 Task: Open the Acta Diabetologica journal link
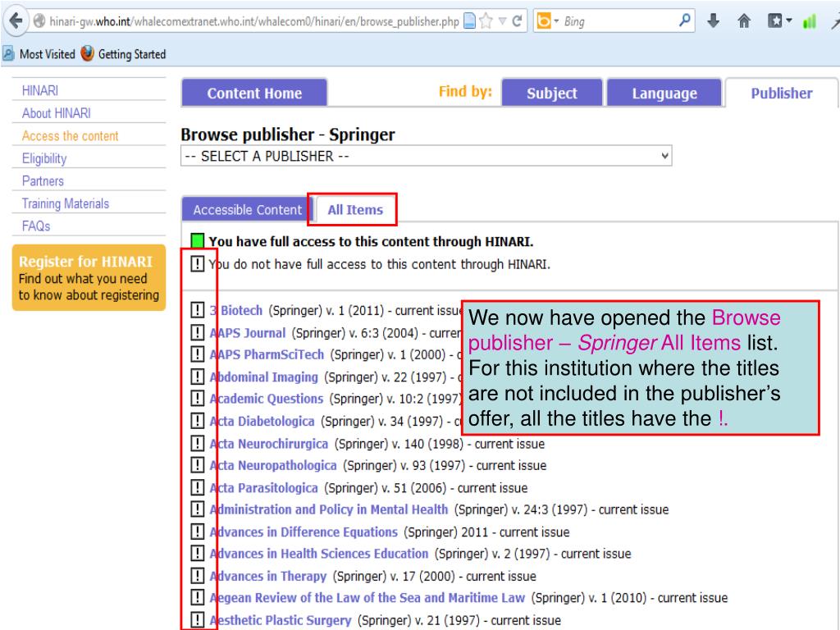click(x=262, y=421)
